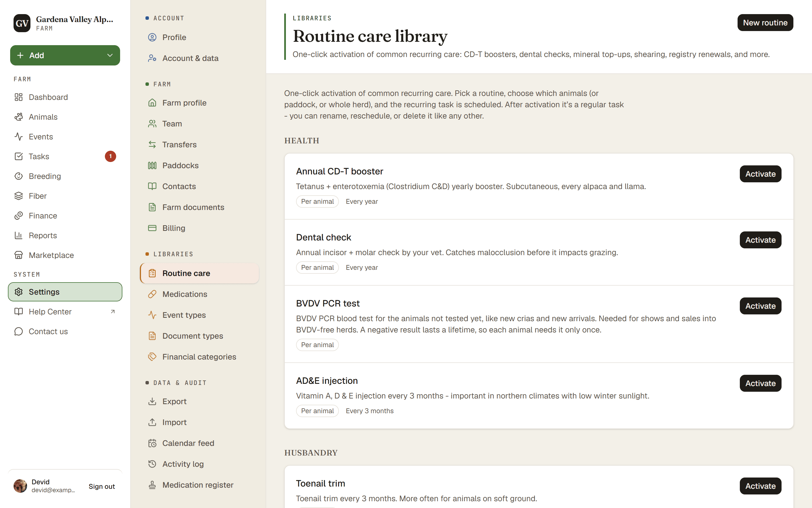Screen dimensions: 812x508
Task: Open Contacts in farm settings
Action: [199, 187]
